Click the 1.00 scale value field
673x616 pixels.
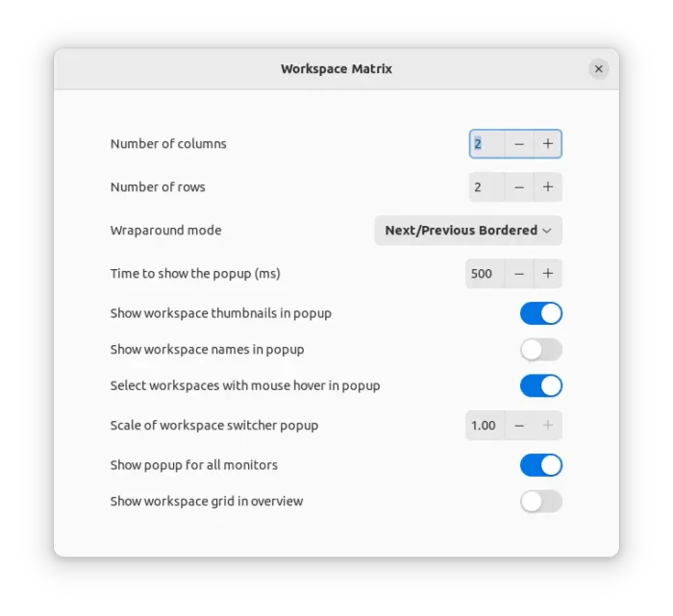(485, 426)
